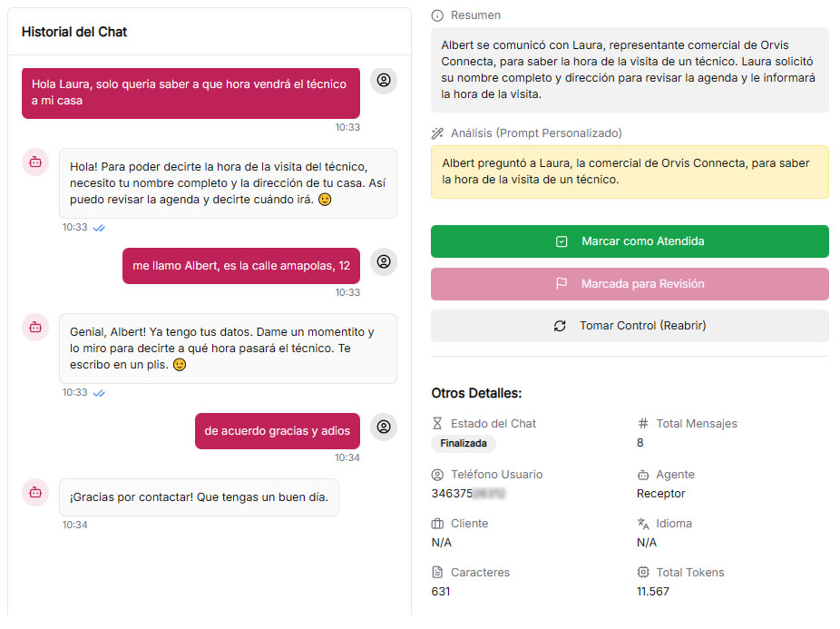The image size is (840, 629).
Task: Click the Historial del Chat header
Action: coord(74,32)
